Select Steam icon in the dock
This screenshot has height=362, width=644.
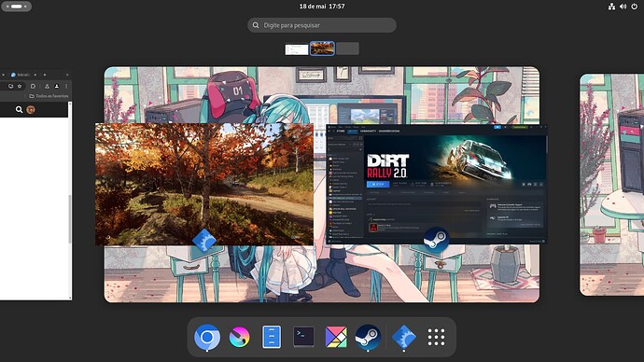coord(368,337)
